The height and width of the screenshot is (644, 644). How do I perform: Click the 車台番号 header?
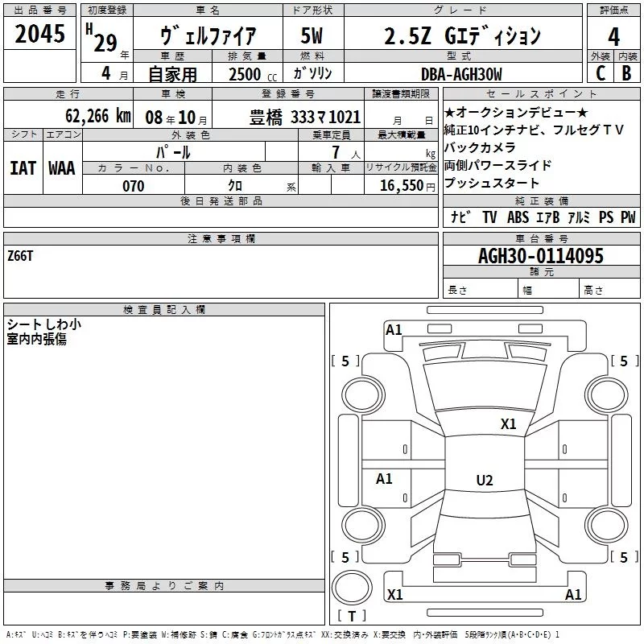[542, 238]
